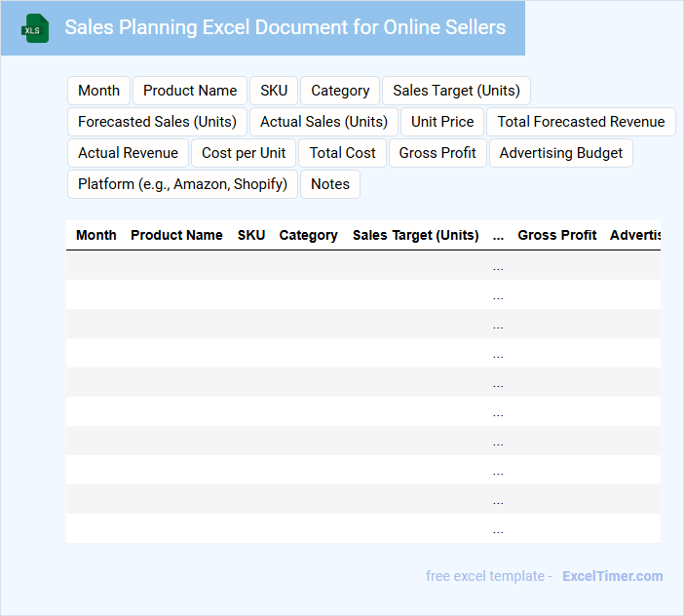This screenshot has height=616, width=684.
Task: Expand hidden columns via header ellipsis
Action: point(498,235)
